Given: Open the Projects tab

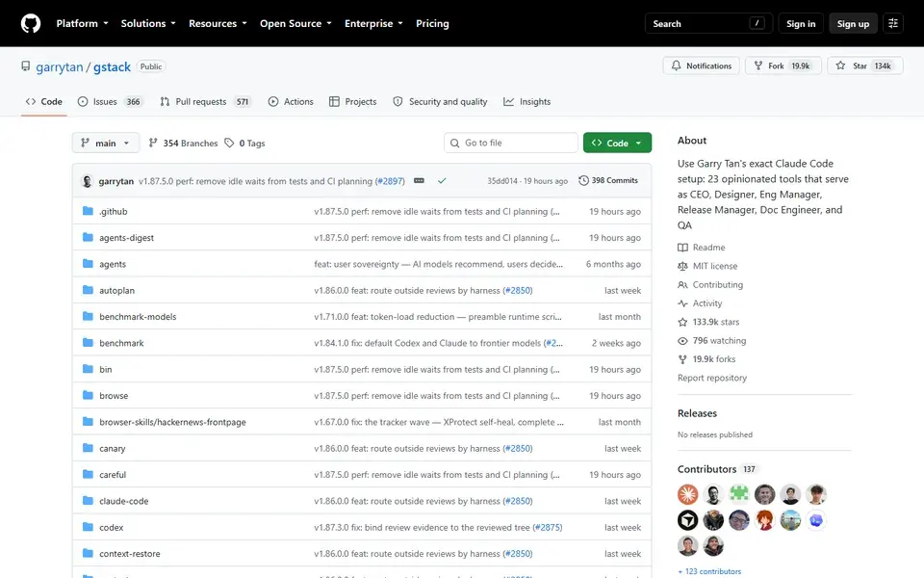Looking at the screenshot, I should (x=352, y=101).
